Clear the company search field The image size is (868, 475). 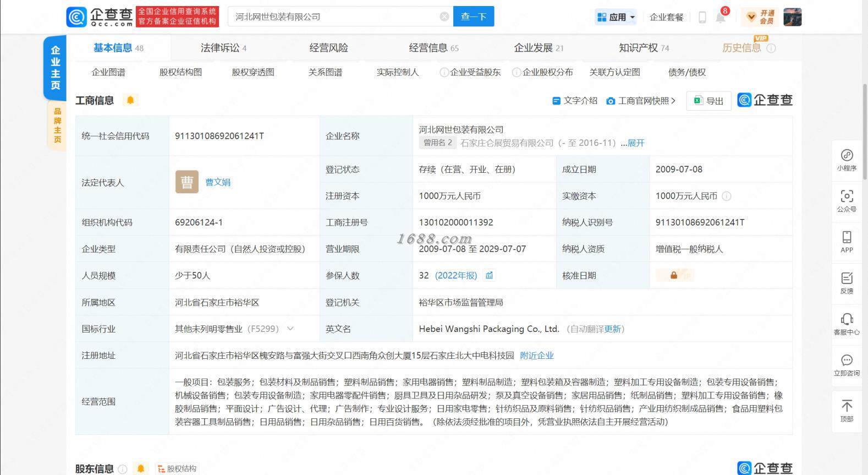[x=444, y=17]
